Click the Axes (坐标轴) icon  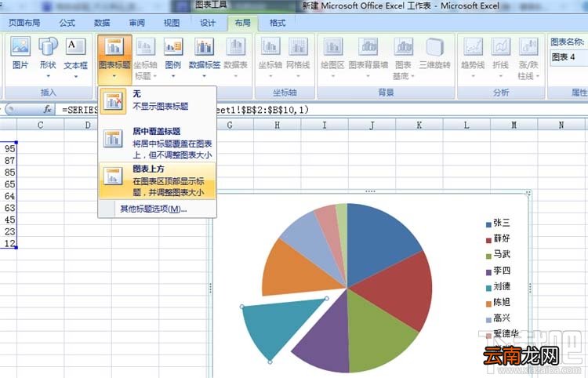pyautogui.click(x=270, y=46)
